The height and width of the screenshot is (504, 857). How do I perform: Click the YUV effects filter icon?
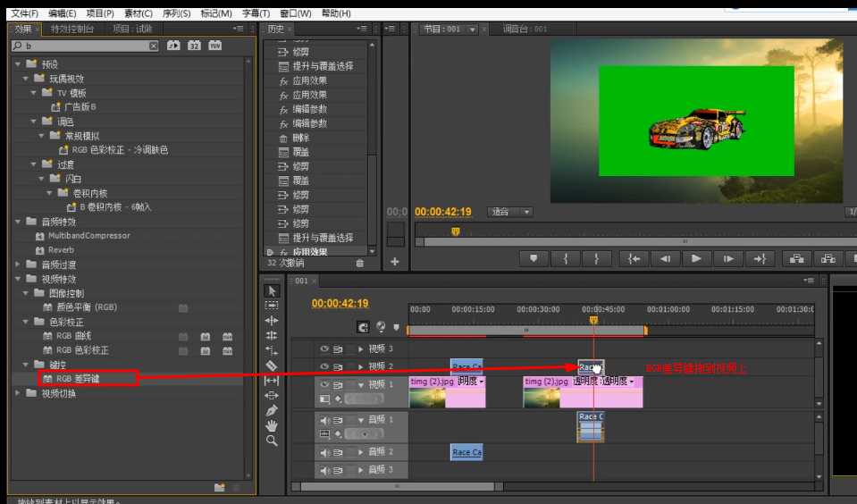[214, 46]
